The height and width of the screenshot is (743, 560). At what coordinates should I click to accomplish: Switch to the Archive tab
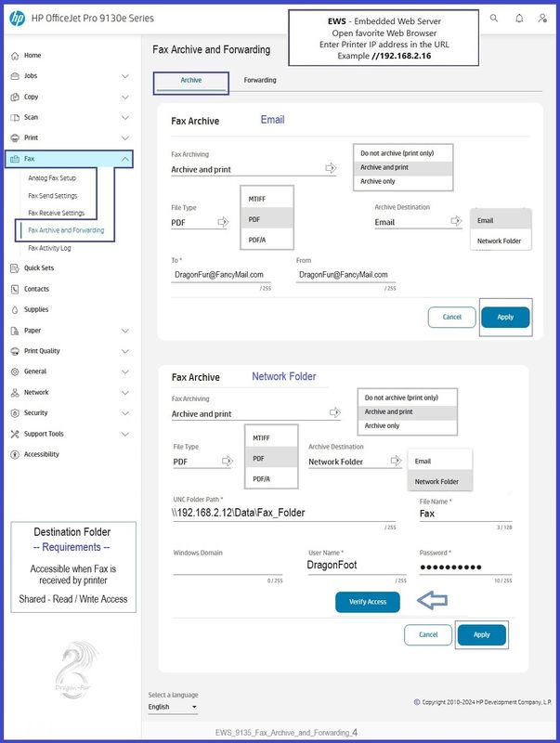(x=191, y=81)
